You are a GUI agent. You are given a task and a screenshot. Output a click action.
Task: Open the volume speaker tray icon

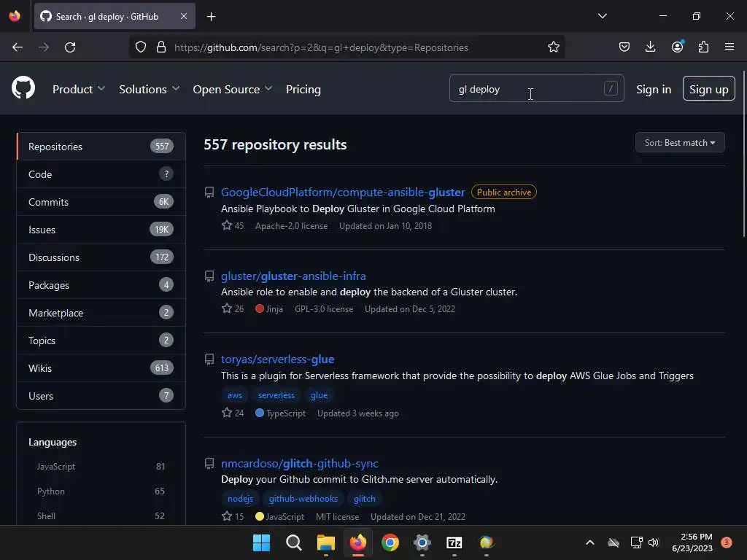click(654, 542)
